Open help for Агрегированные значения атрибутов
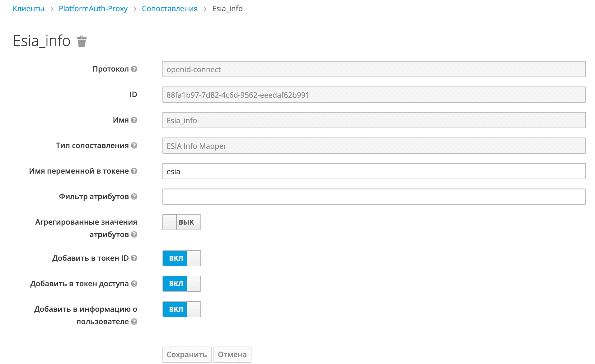Screen dimensions: 595x364 click(135, 235)
